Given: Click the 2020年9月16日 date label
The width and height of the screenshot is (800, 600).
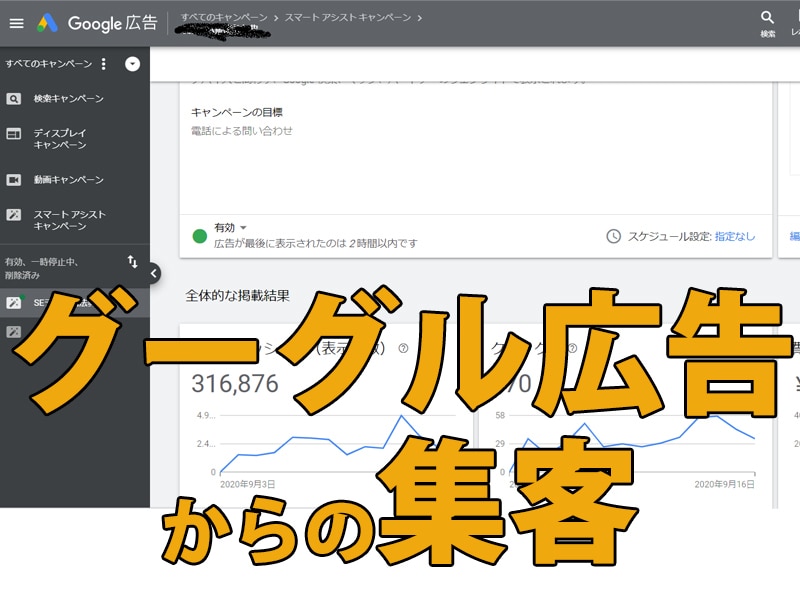Looking at the screenshot, I should pyautogui.click(x=724, y=484).
